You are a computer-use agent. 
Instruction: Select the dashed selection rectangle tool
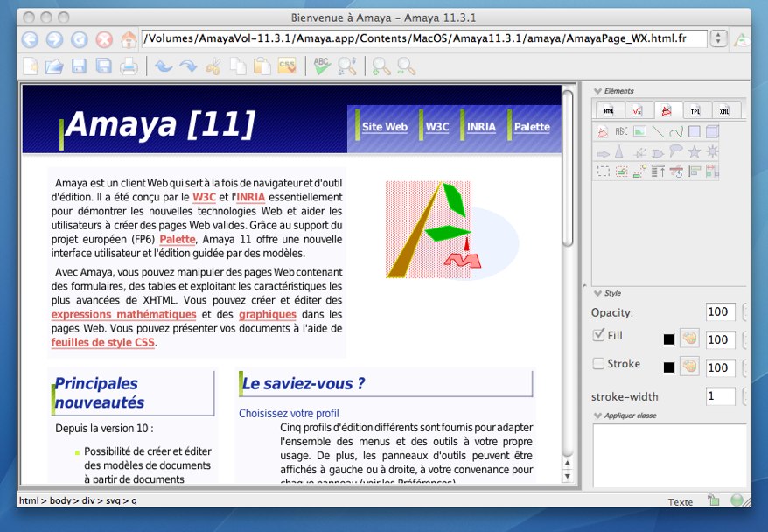coord(603,171)
